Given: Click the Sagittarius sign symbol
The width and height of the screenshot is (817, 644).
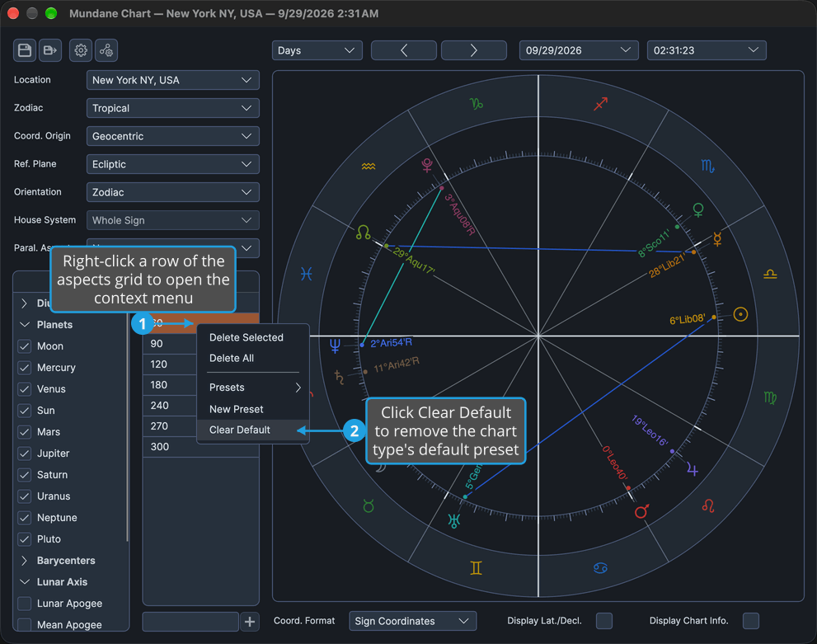Looking at the screenshot, I should pyautogui.click(x=600, y=104).
